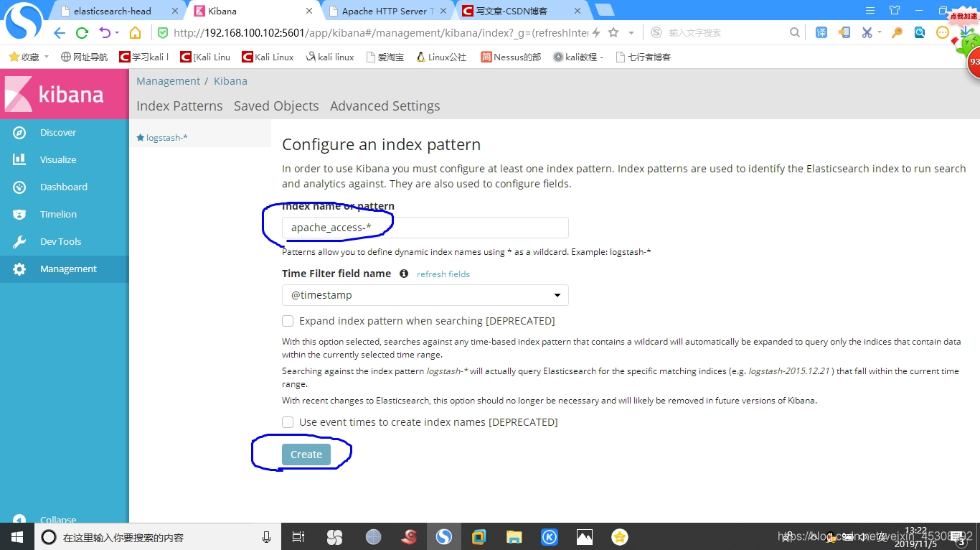Open the key password manager icon
The image size is (980, 550).
[897, 32]
